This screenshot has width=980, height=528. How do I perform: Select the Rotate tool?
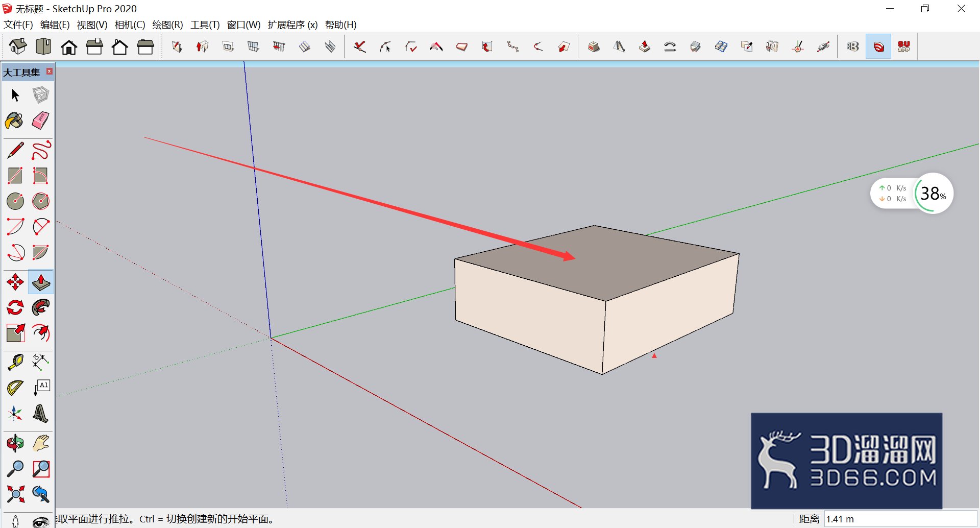point(15,307)
